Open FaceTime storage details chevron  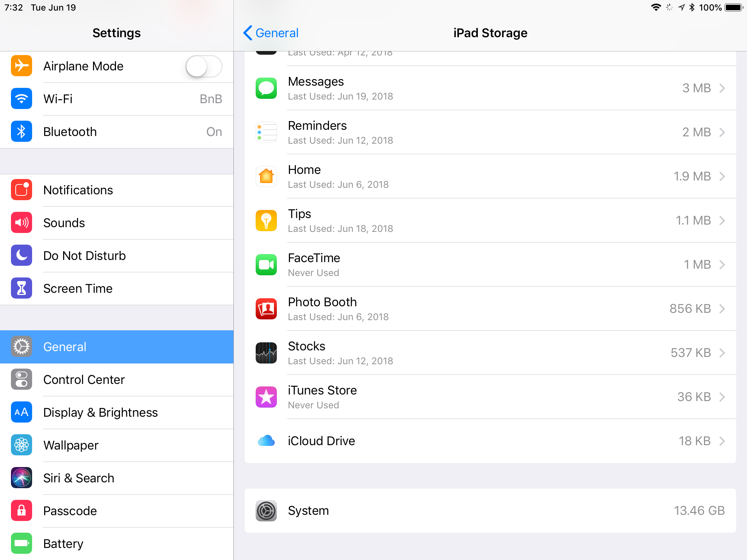point(722,265)
